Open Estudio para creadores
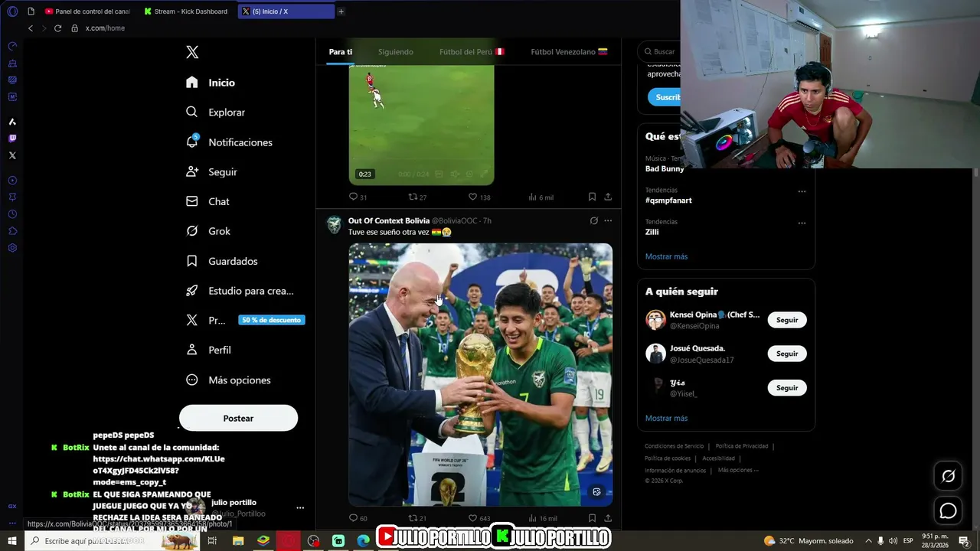 click(240, 291)
